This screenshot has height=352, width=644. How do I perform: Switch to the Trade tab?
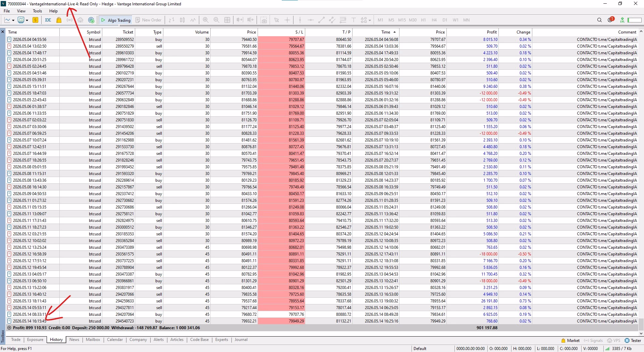[16, 340]
